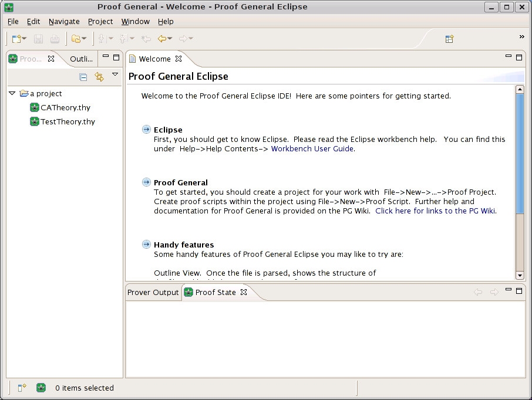Close the Proof State tab
This screenshot has height=400, width=532.
pyautogui.click(x=244, y=292)
